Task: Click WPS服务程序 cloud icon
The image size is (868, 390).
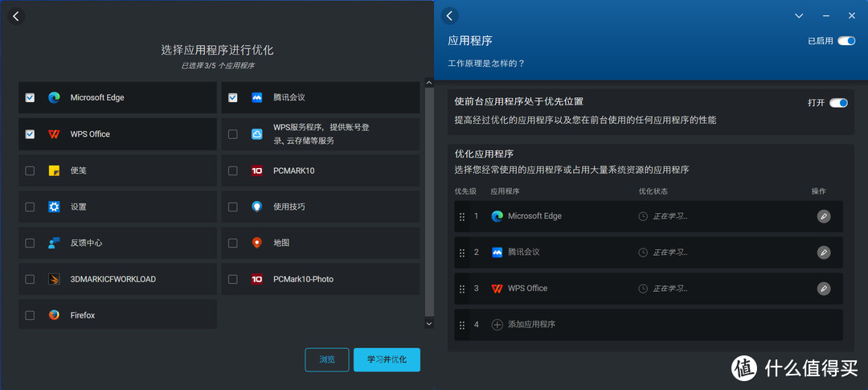Action: tap(257, 134)
